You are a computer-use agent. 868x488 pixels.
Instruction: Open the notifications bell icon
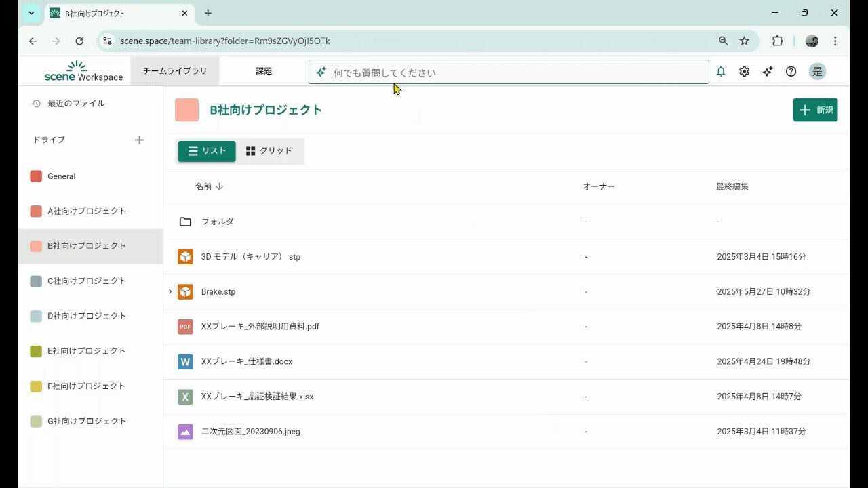click(721, 72)
